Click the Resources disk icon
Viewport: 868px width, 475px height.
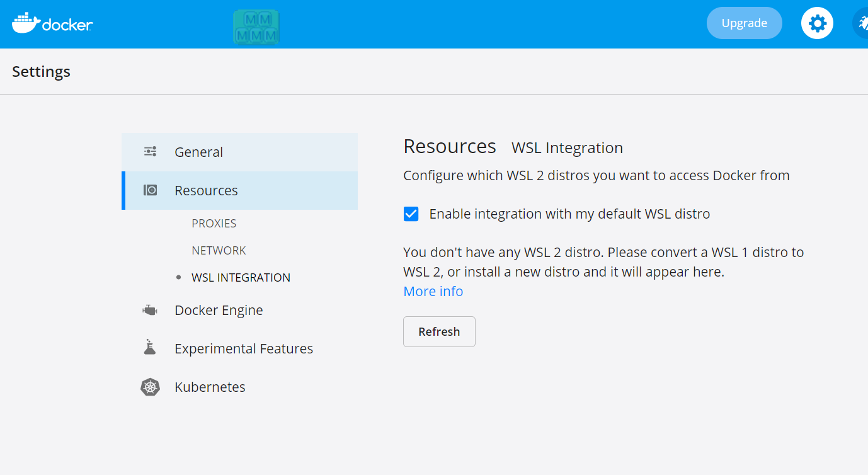pyautogui.click(x=150, y=190)
